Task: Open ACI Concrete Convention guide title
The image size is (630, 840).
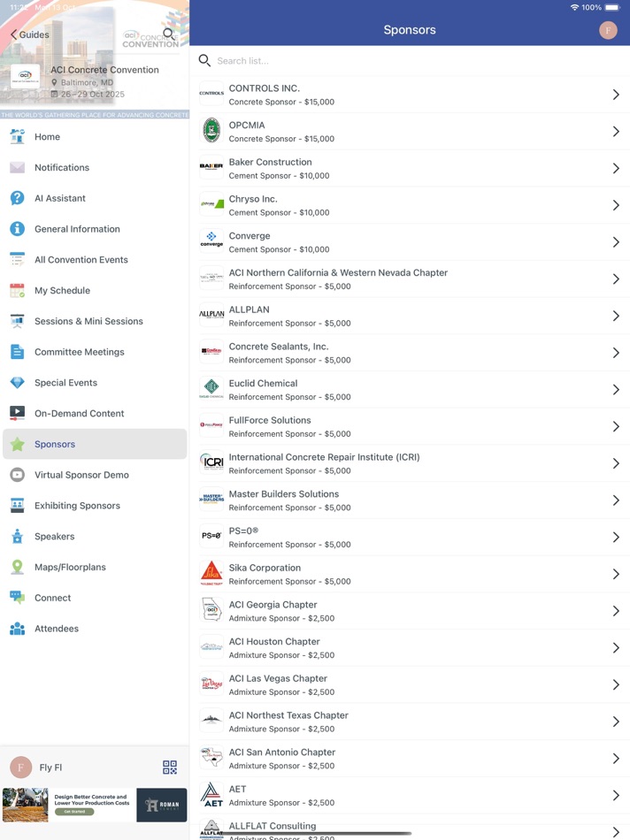Action: pos(104,70)
